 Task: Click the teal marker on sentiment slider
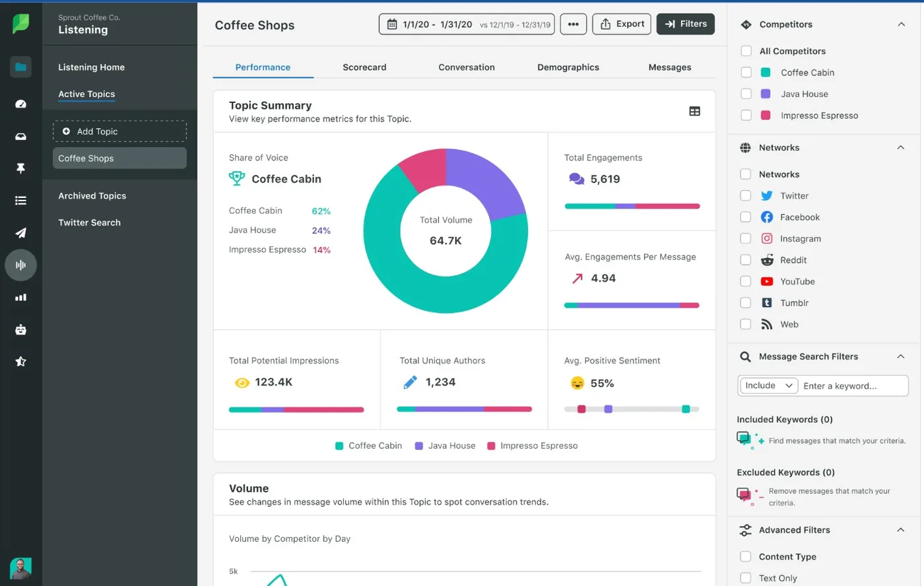pyautogui.click(x=686, y=409)
